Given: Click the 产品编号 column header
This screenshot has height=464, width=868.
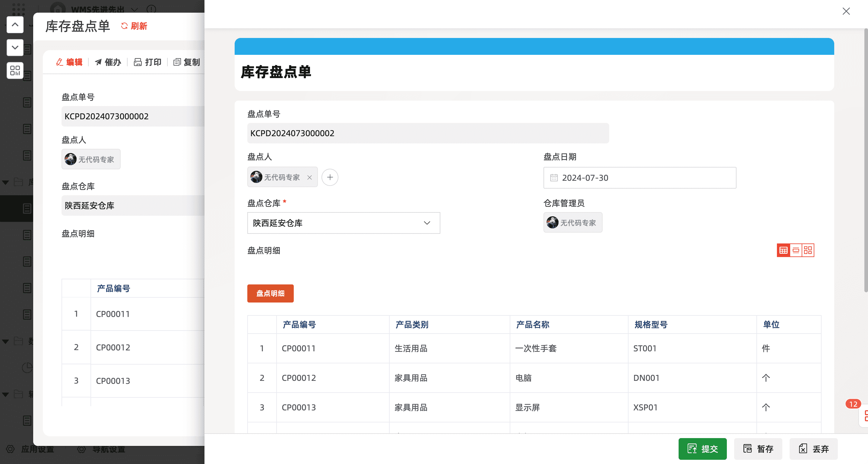Looking at the screenshot, I should pos(299,324).
